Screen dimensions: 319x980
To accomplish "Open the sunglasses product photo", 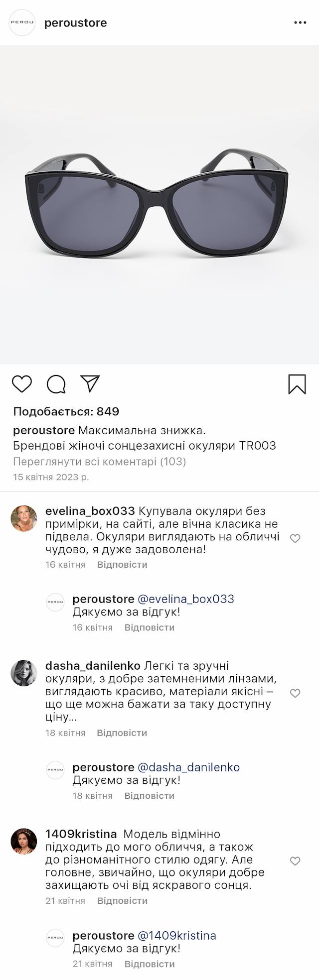I will pyautogui.click(x=159, y=204).
